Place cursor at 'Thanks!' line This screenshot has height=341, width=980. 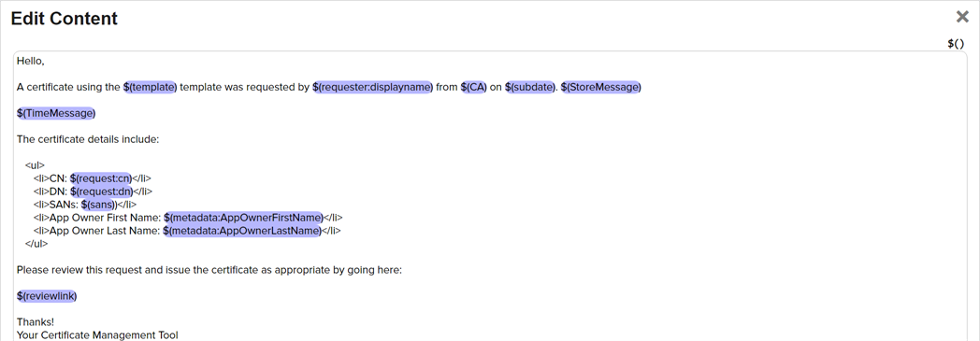pyautogui.click(x=36, y=322)
